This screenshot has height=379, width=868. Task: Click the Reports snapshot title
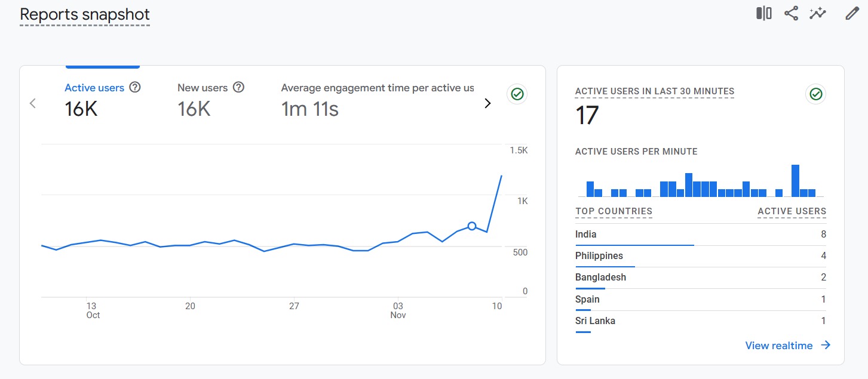(x=85, y=15)
